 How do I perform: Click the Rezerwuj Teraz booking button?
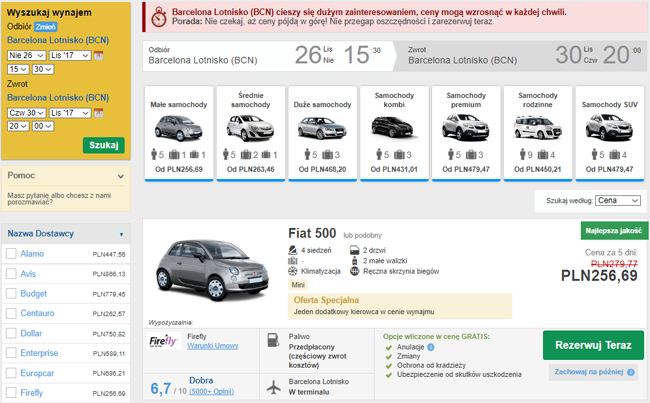click(593, 345)
